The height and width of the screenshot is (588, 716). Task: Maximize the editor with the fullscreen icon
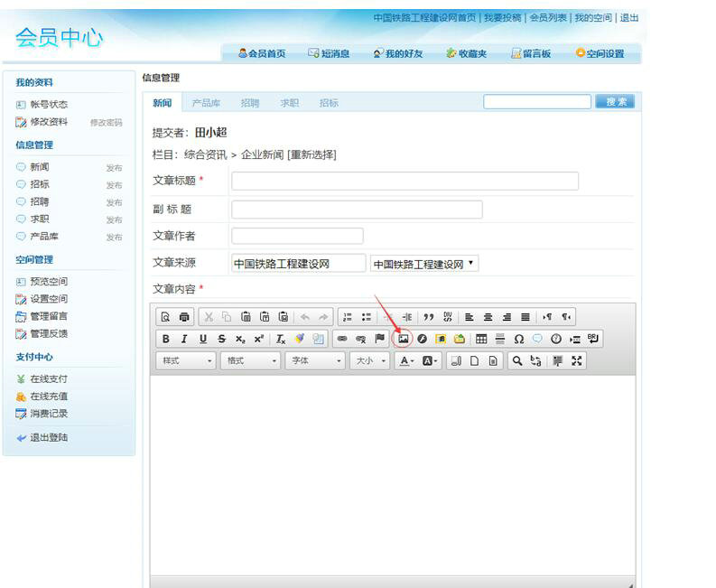point(577,360)
